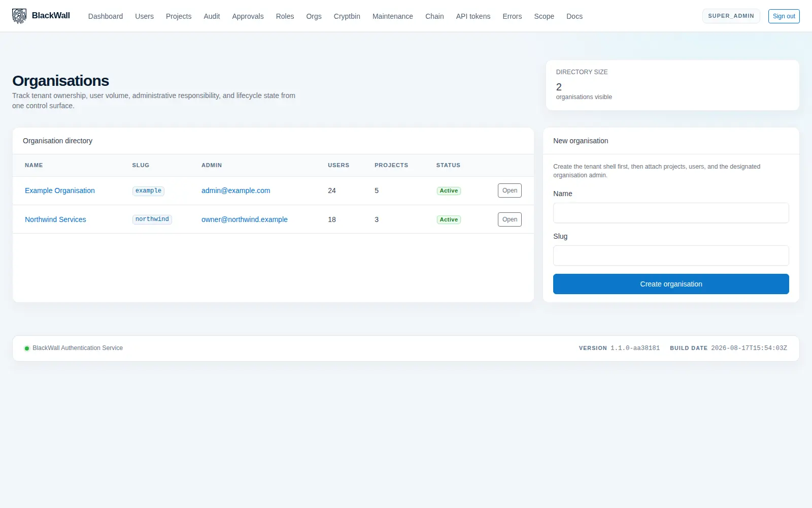The image size is (812, 508).
Task: Click the SLUG column header
Action: (x=141, y=165)
